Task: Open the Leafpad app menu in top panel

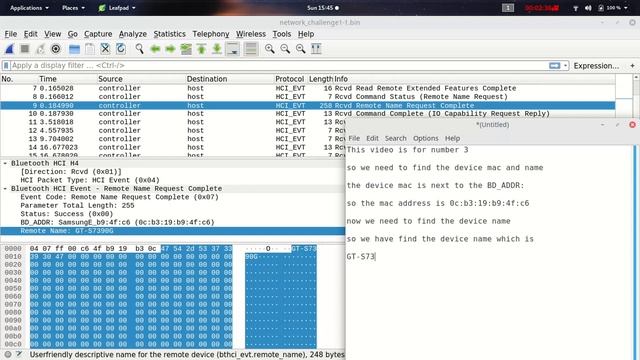Action: [x=117, y=8]
